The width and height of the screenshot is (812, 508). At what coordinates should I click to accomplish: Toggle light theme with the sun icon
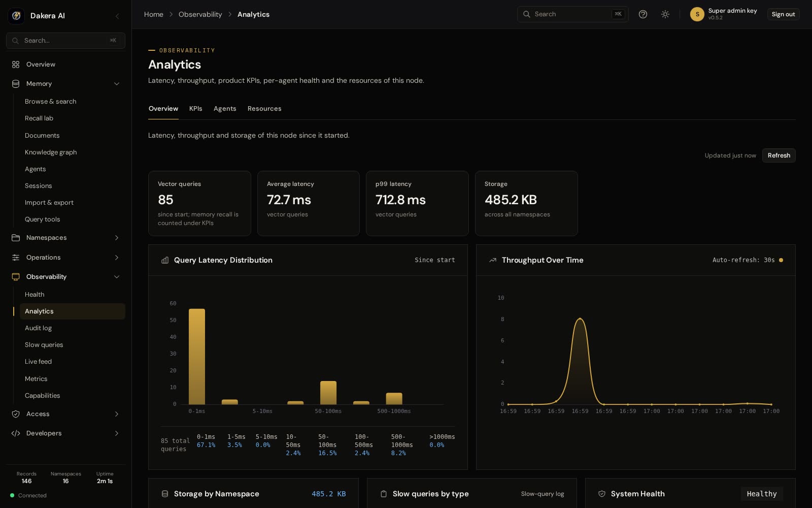[x=665, y=14]
